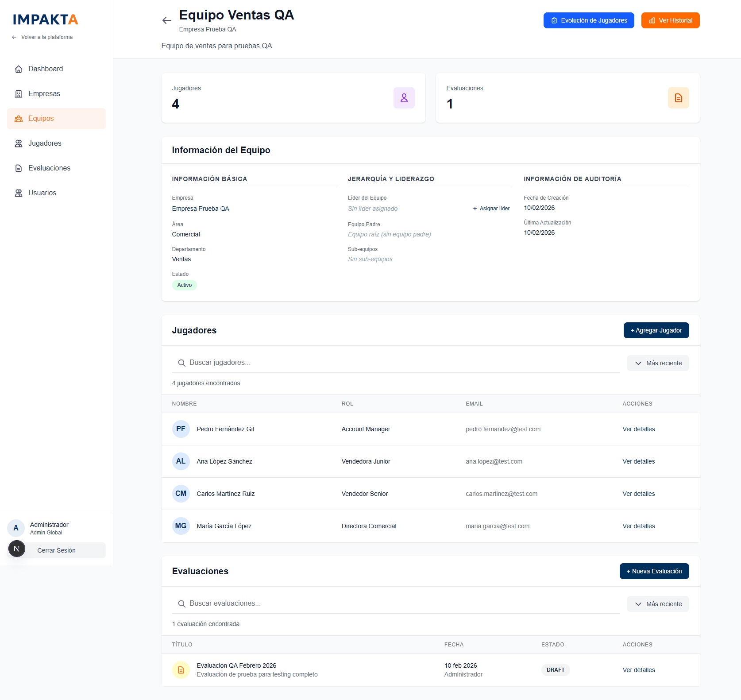Click the PF avatar for Pedro Fernández
This screenshot has height=700, width=741.
(181, 429)
